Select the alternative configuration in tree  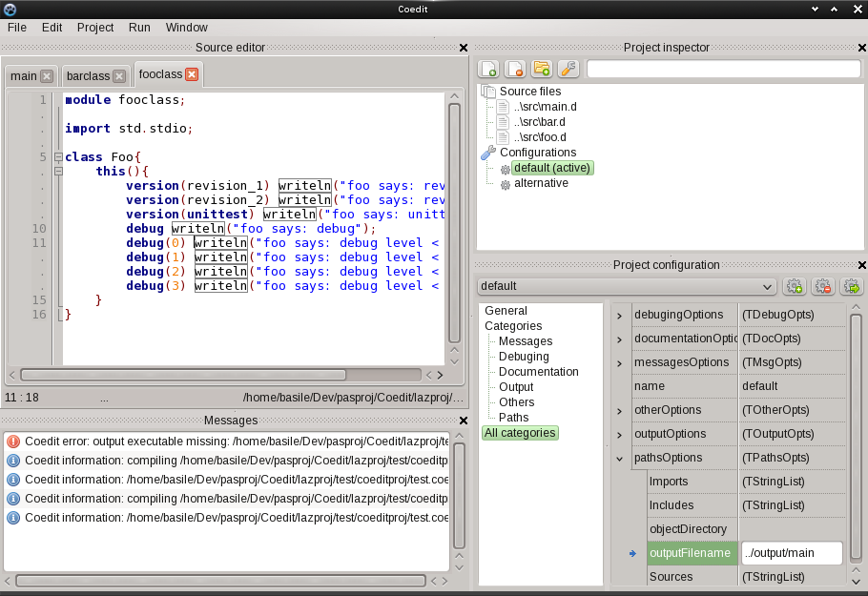pyautogui.click(x=541, y=183)
